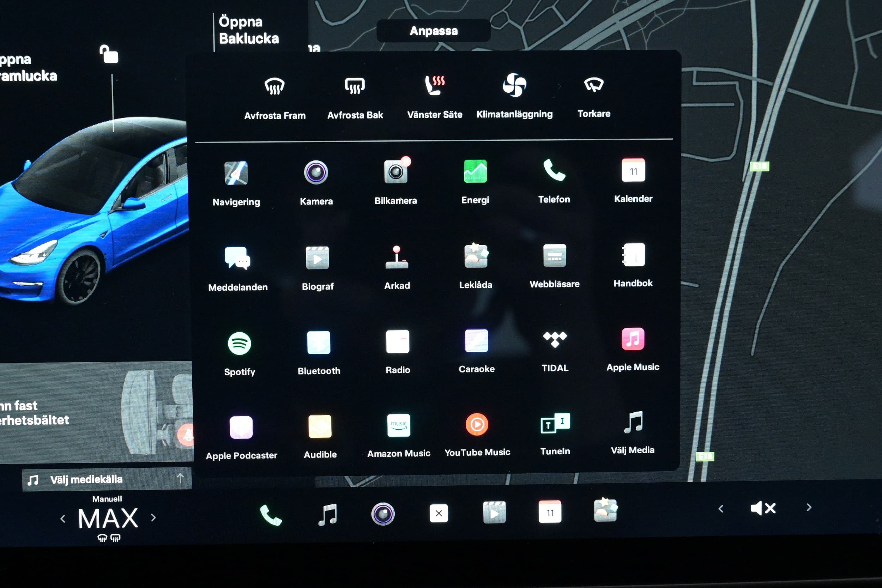Image resolution: width=882 pixels, height=588 pixels.
Task: Open the Energi app
Action: 475,182
